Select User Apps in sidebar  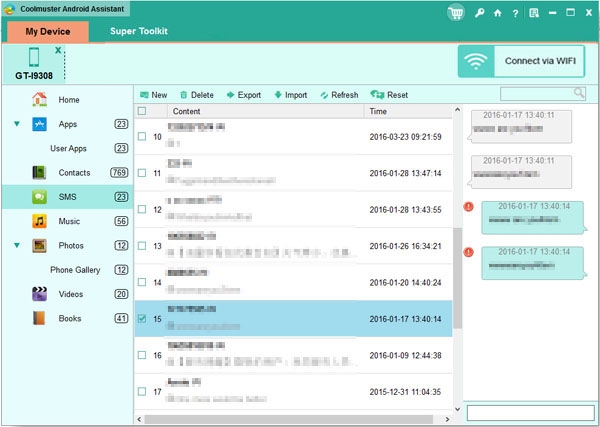(68, 148)
